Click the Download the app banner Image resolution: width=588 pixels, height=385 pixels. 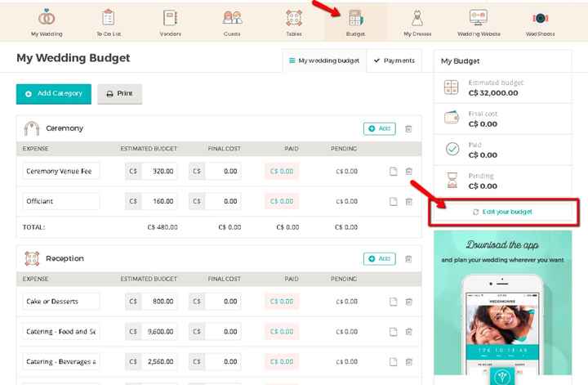coord(502,302)
